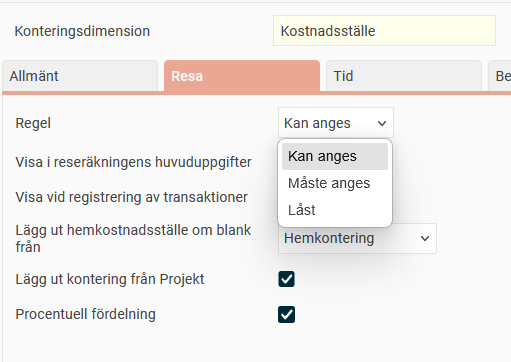Open the Allmänt tab
511x362 pixels.
point(80,76)
